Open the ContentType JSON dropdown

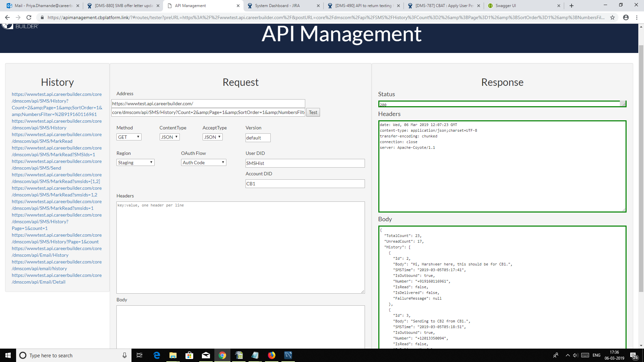pyautogui.click(x=169, y=137)
